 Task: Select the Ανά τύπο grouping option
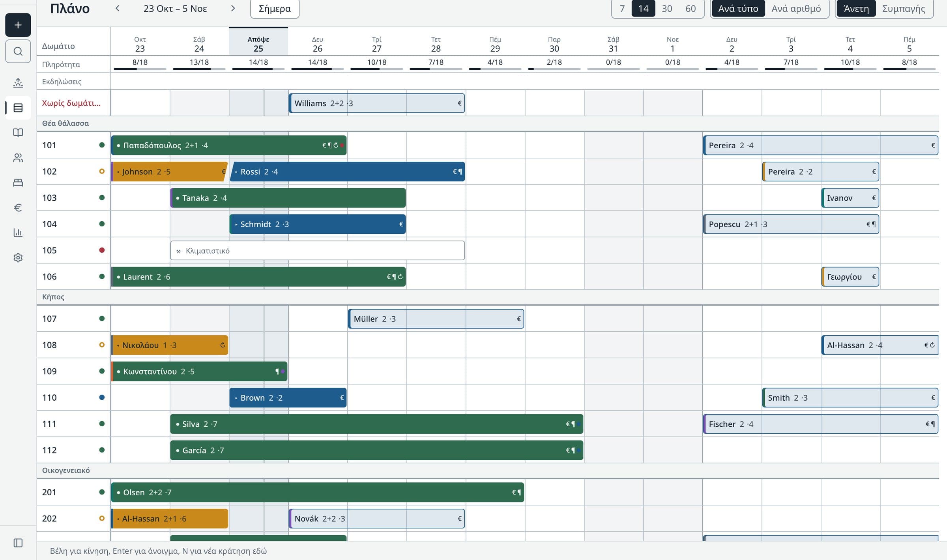(x=738, y=9)
